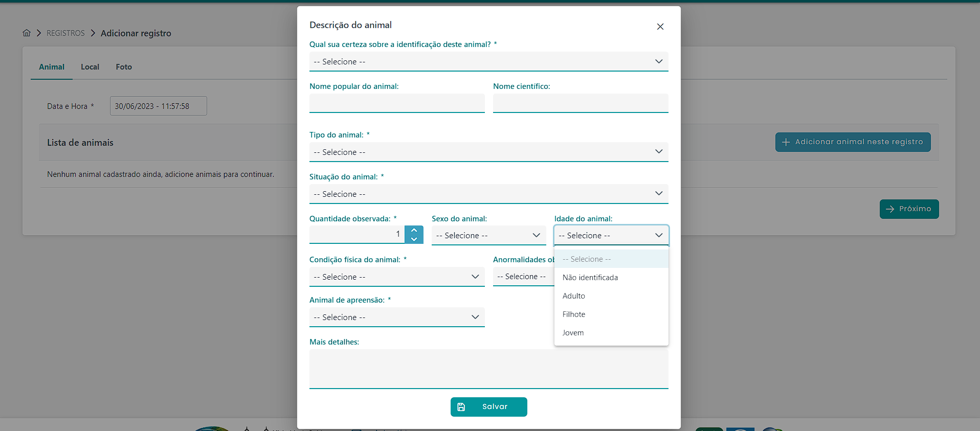Click the chevron of identification certainty select
Viewport: 980px width, 431px height.
tap(659, 61)
